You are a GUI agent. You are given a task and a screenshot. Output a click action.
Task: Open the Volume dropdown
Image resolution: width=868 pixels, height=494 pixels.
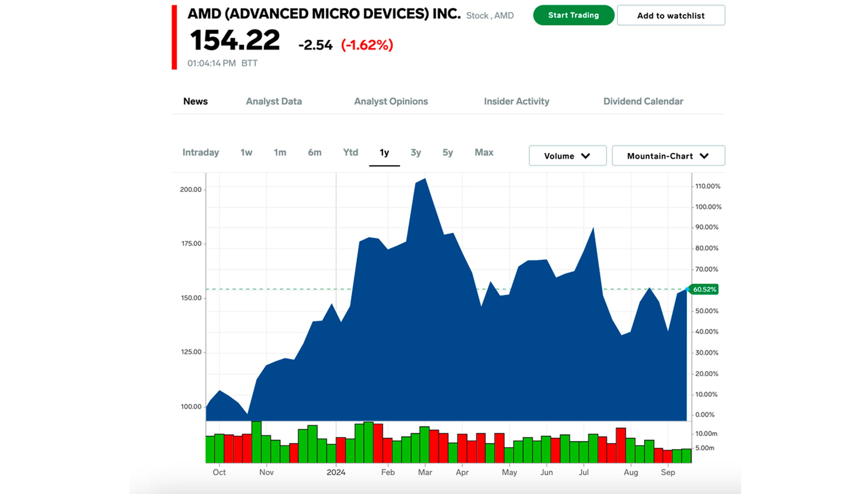point(568,156)
